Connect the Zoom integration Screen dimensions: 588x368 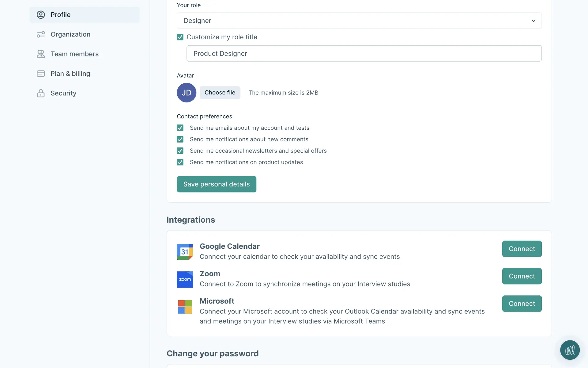click(x=522, y=276)
